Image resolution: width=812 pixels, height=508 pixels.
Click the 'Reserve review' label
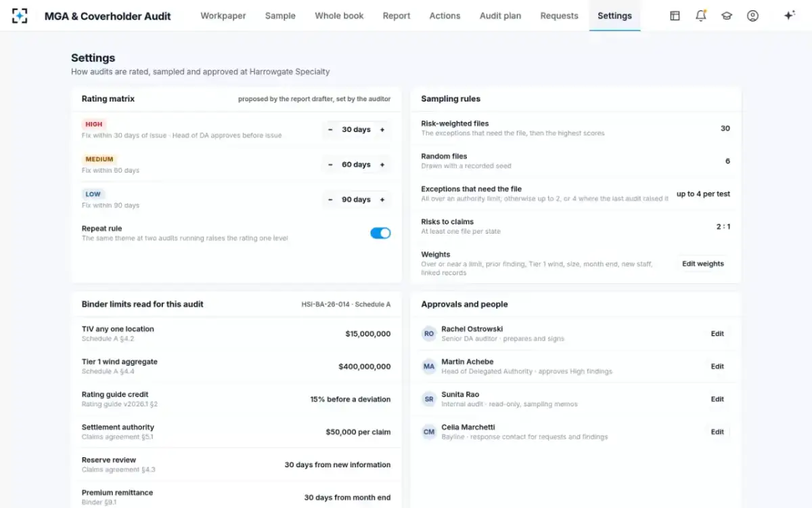(109, 460)
